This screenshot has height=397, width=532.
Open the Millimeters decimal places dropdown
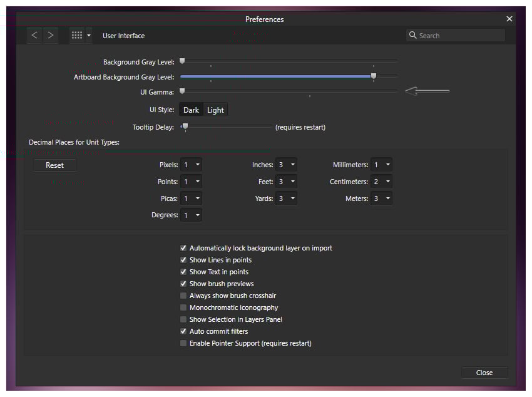click(381, 165)
